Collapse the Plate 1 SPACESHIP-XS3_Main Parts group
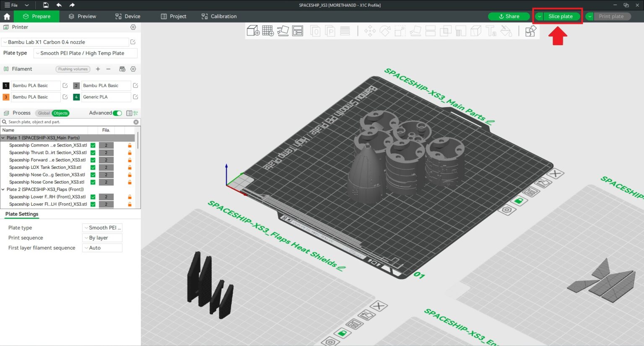This screenshot has width=644, height=346. (x=3, y=137)
